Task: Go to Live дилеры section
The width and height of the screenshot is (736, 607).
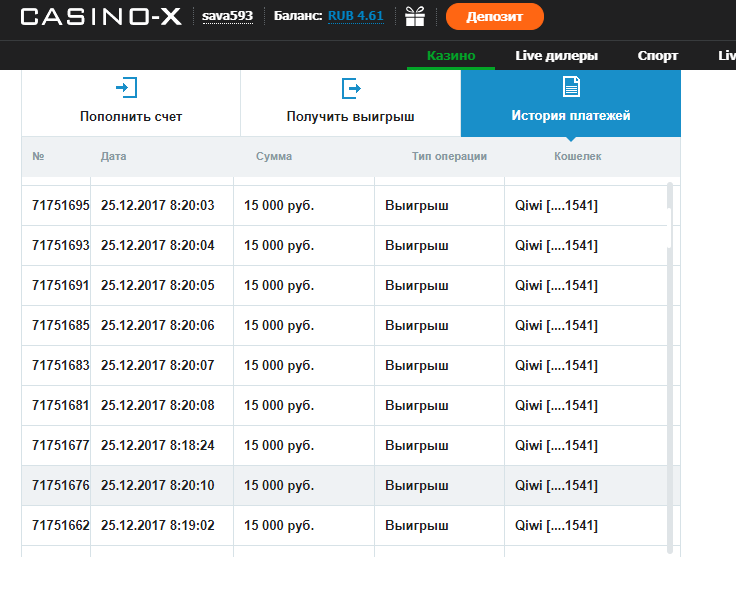Action: click(x=557, y=55)
